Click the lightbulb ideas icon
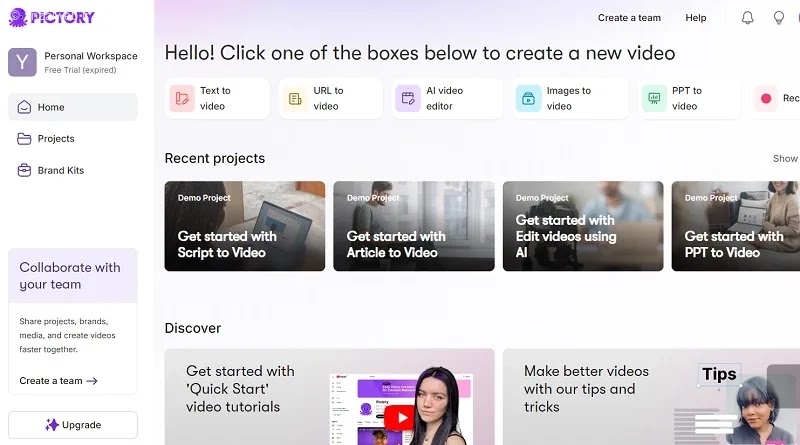Viewport: 800px width, 445px height. point(779,18)
